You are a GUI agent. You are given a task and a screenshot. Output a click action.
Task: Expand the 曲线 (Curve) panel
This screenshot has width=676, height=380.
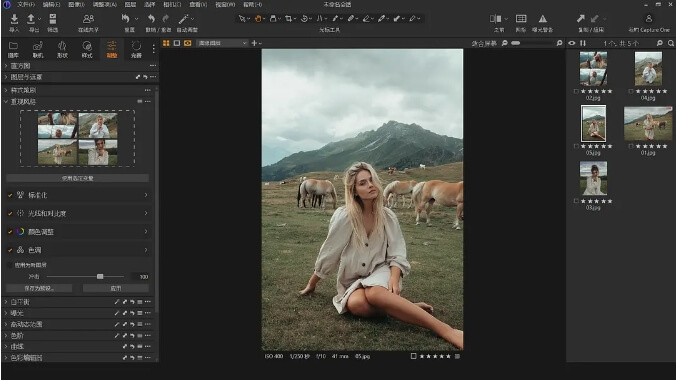coord(6,346)
